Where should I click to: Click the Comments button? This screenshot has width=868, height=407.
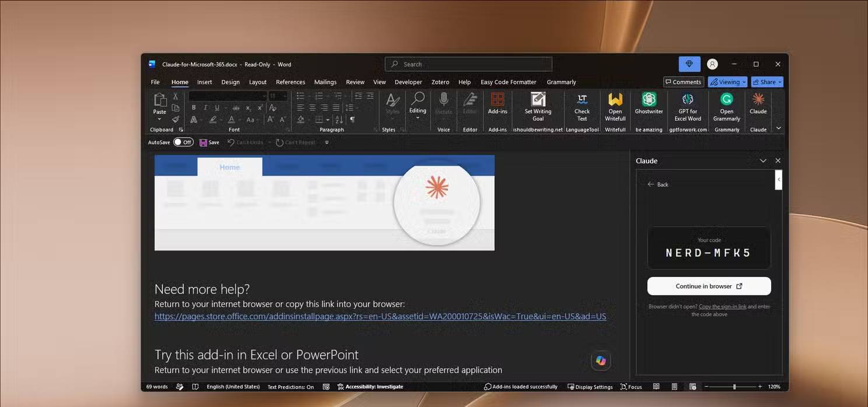(683, 82)
